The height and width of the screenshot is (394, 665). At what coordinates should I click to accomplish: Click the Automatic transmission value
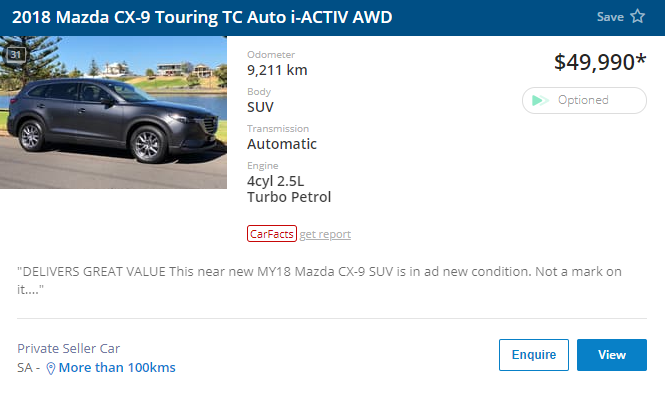[282, 144]
